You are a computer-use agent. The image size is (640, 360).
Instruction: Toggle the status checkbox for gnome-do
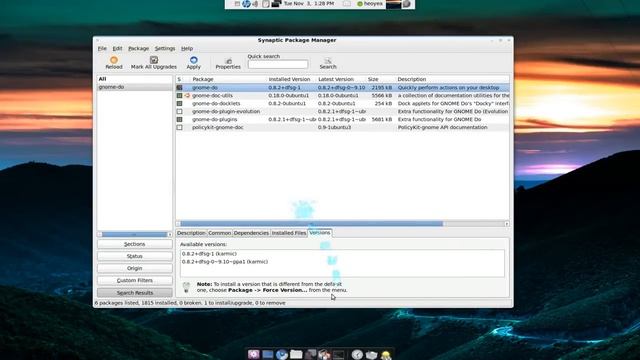(x=179, y=87)
